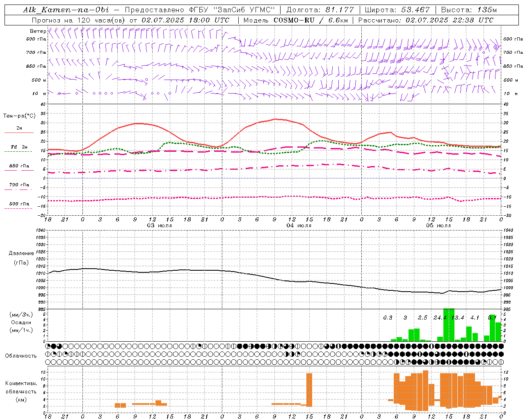
Task: Click the red 2м temperature legend line
Action: tap(19, 132)
